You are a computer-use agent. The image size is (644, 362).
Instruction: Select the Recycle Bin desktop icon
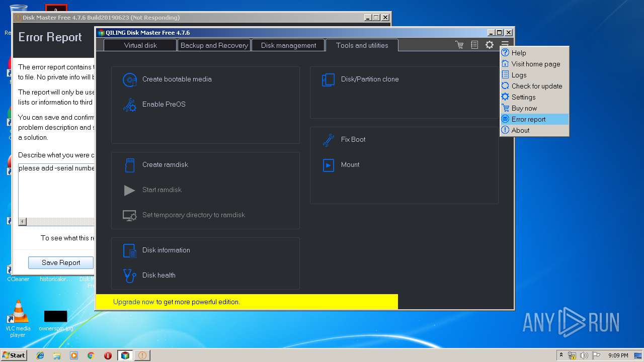[x=18, y=19]
